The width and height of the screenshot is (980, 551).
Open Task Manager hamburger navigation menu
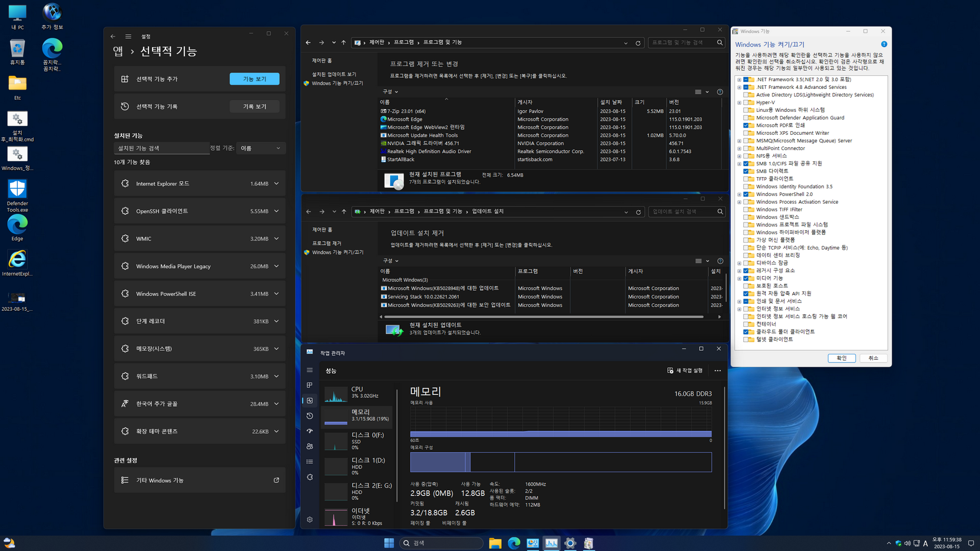click(310, 370)
